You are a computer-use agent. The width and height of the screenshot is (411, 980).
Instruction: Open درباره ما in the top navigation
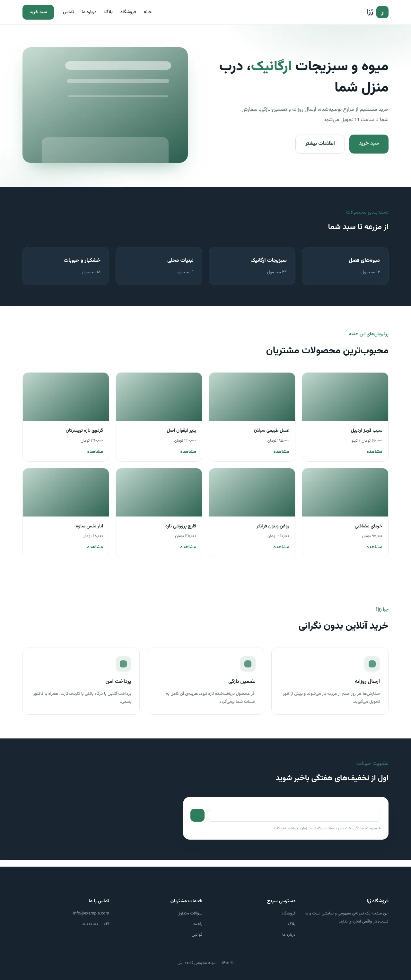(x=89, y=12)
